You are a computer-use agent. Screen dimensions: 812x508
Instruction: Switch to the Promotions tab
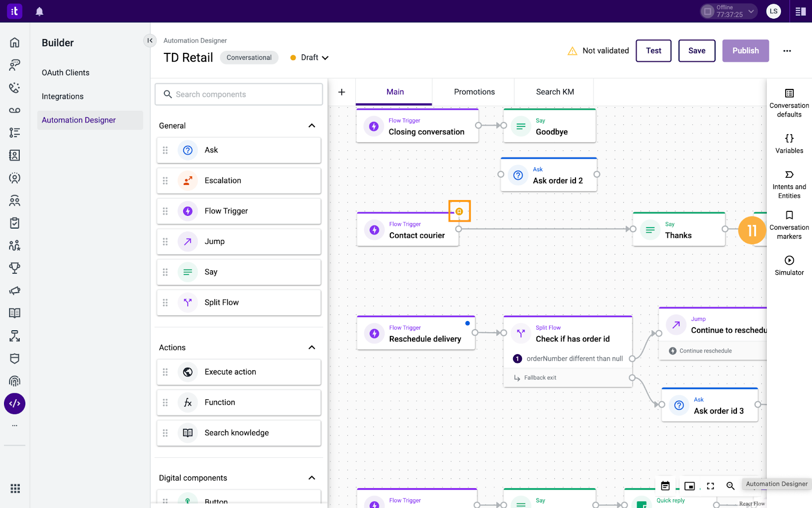[x=474, y=92]
